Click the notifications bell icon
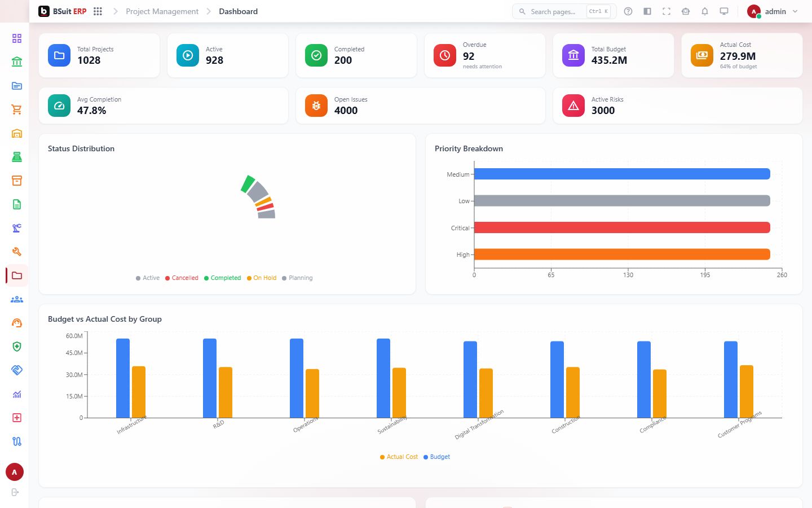Screen dimensions: 812x508 tap(705, 11)
